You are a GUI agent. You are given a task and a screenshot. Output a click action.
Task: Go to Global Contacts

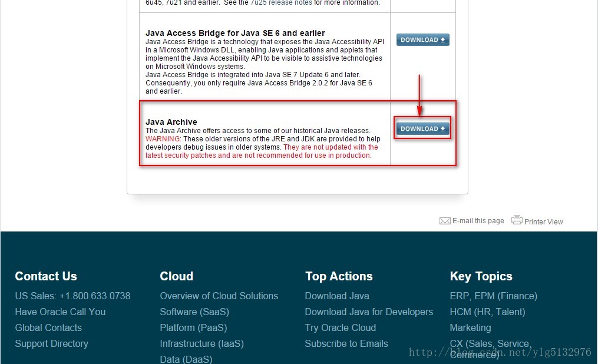tap(48, 328)
